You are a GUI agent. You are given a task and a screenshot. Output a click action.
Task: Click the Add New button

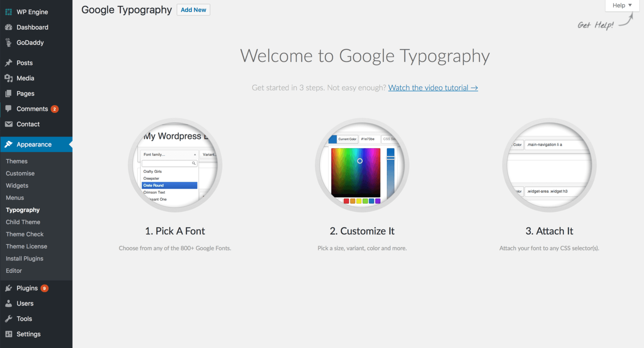click(193, 10)
